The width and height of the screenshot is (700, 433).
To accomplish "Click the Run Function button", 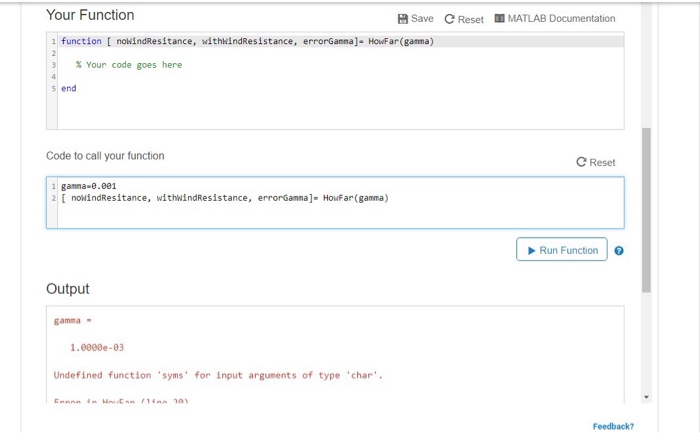I will click(x=562, y=250).
